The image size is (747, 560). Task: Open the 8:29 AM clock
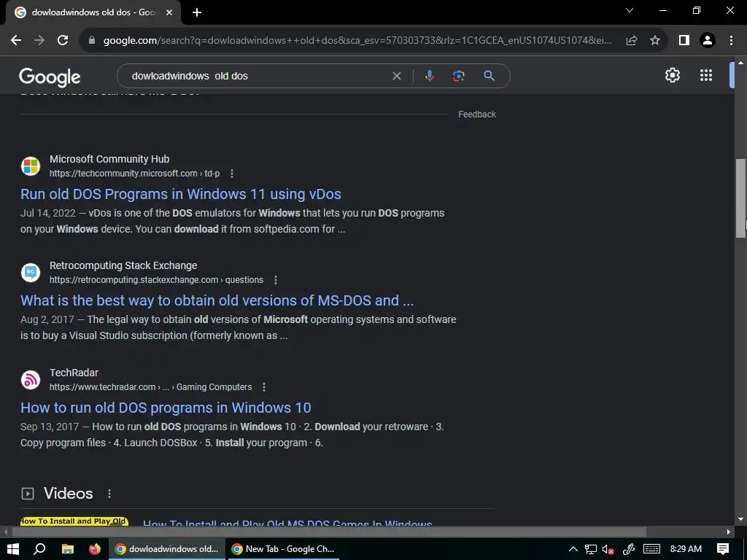[686, 549]
